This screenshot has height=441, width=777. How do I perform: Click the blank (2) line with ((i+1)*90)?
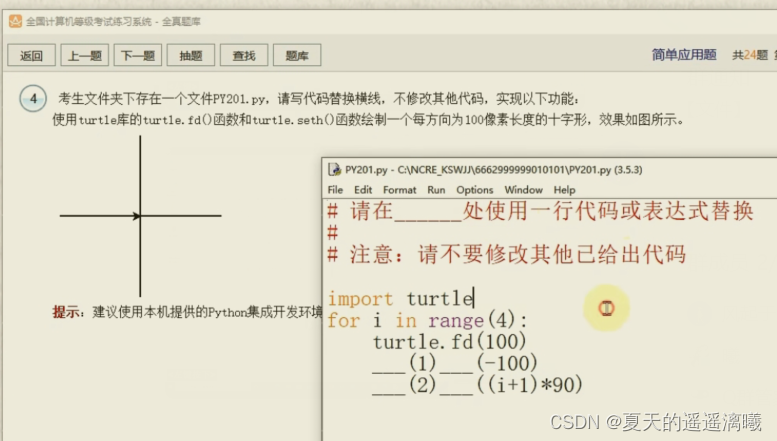[x=477, y=385]
